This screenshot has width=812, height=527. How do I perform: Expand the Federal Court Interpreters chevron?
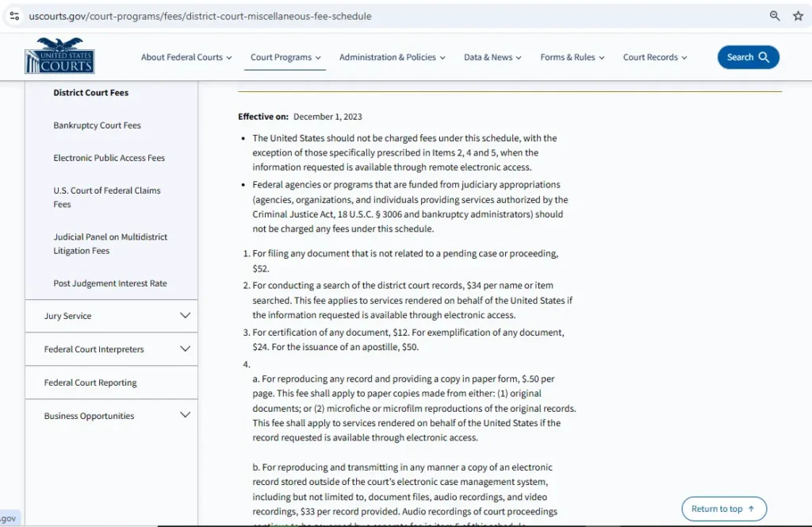click(185, 348)
